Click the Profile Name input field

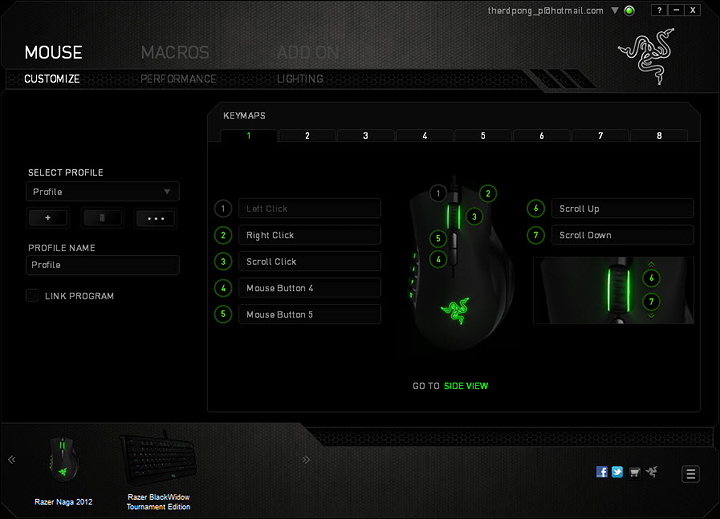[x=102, y=265]
